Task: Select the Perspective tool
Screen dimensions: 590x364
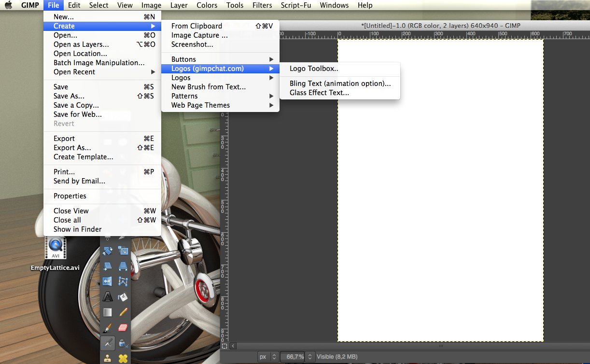Action: click(123, 266)
